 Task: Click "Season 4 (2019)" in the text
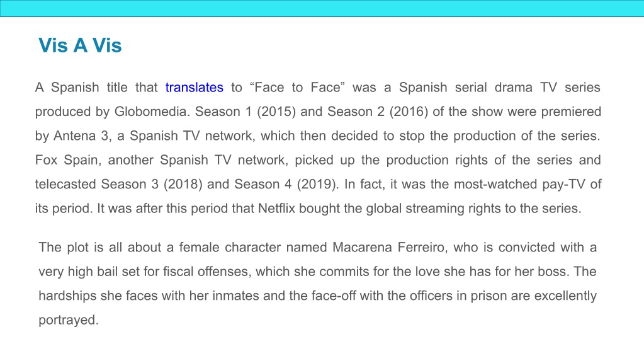(286, 184)
